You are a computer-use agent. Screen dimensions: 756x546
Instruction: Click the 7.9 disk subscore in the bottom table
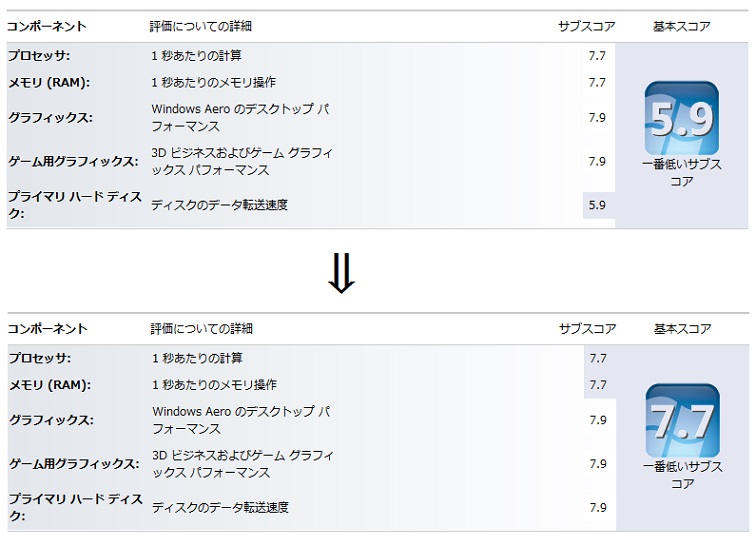[x=598, y=507]
